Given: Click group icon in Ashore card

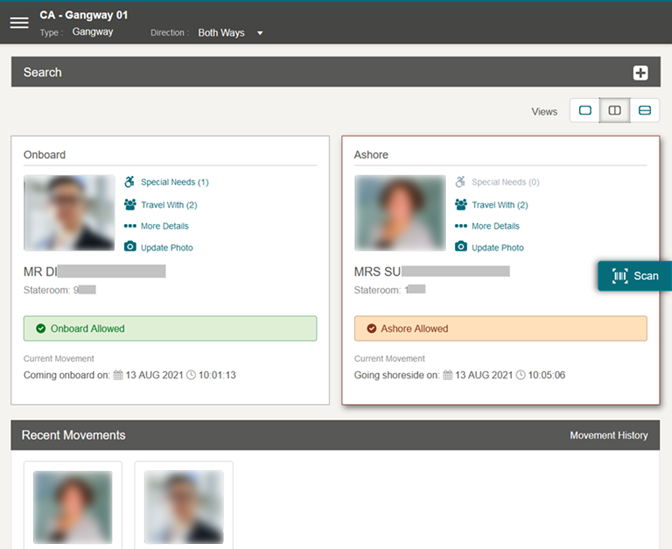Looking at the screenshot, I should pos(461,204).
